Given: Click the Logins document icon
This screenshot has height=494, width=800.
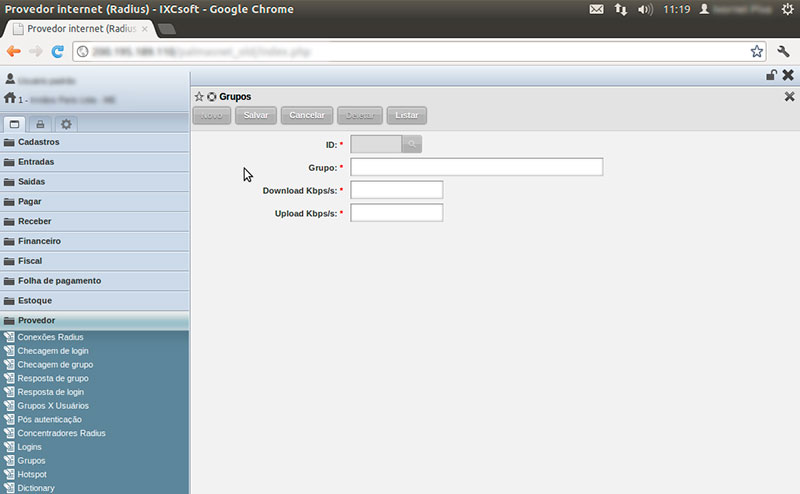Looking at the screenshot, I should 9,447.
